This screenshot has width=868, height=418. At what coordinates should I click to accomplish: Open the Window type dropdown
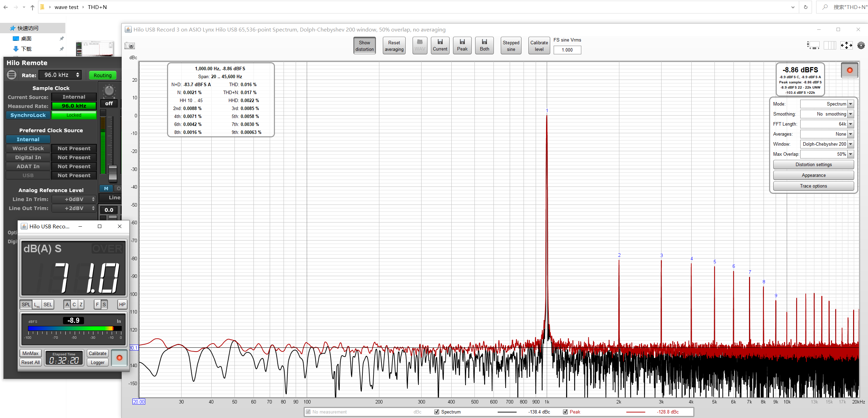coord(827,144)
